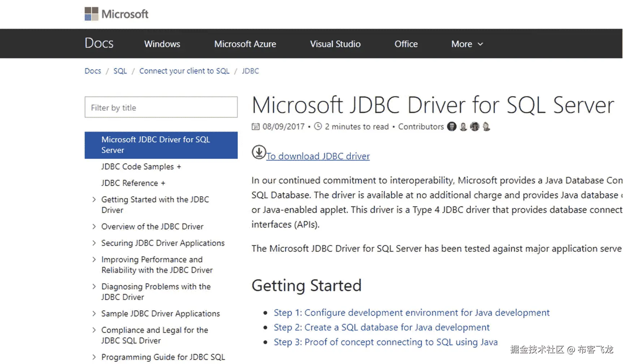The image size is (623, 364).
Task: Expand Getting Started with the JDBC Driver
Action: click(94, 199)
